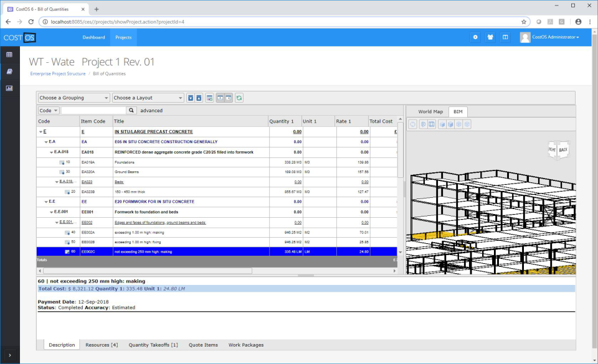Open the Choose a Layout dropdown
Image resolution: width=598 pixels, height=364 pixels.
pyautogui.click(x=146, y=98)
